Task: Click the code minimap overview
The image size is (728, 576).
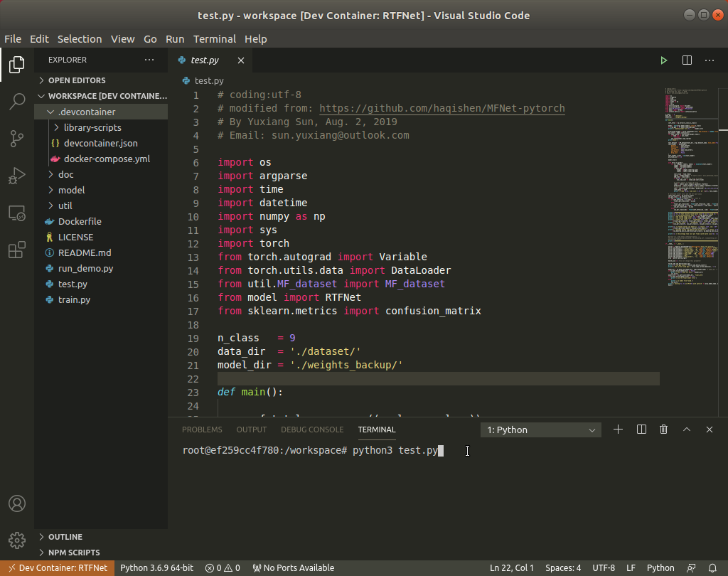Action: pyautogui.click(x=692, y=187)
